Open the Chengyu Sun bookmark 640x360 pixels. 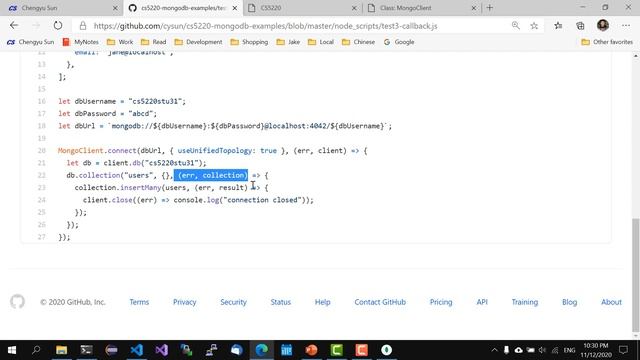[x=31, y=42]
